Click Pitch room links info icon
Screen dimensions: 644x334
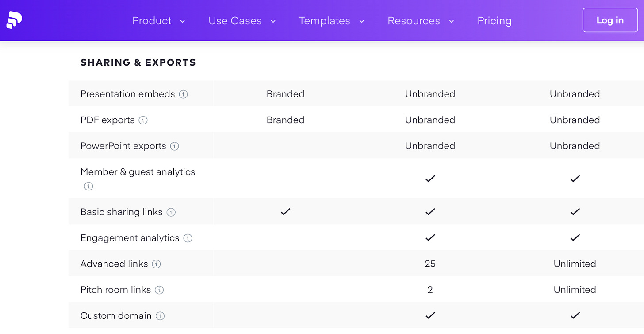click(x=159, y=290)
